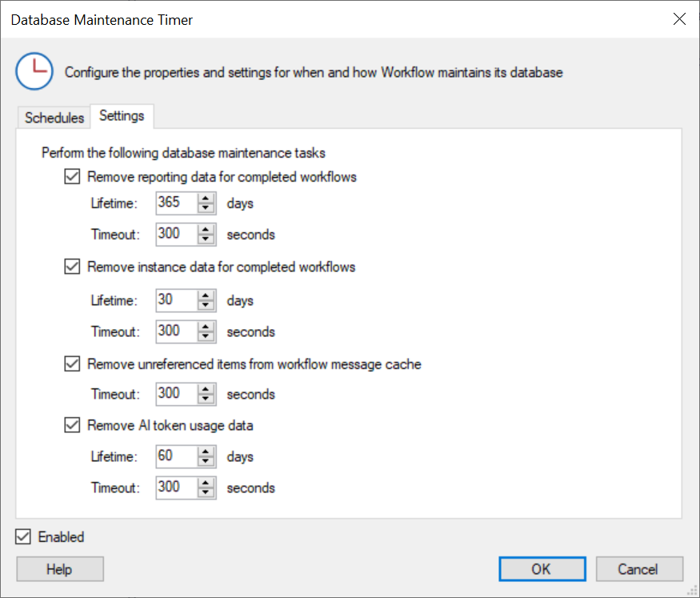Click the reporting data Lifetime field showing 365

(x=176, y=203)
